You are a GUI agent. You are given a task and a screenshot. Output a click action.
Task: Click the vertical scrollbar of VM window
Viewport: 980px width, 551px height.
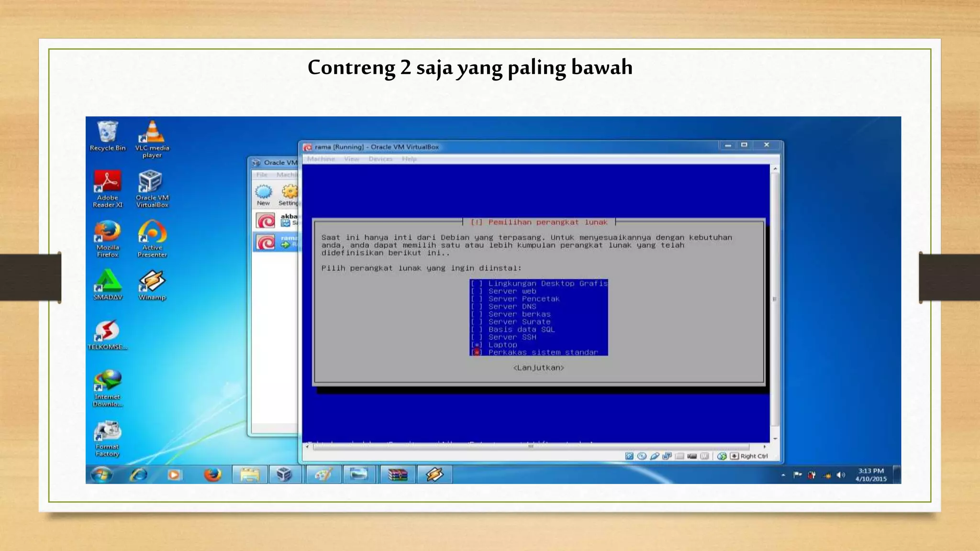click(x=775, y=299)
